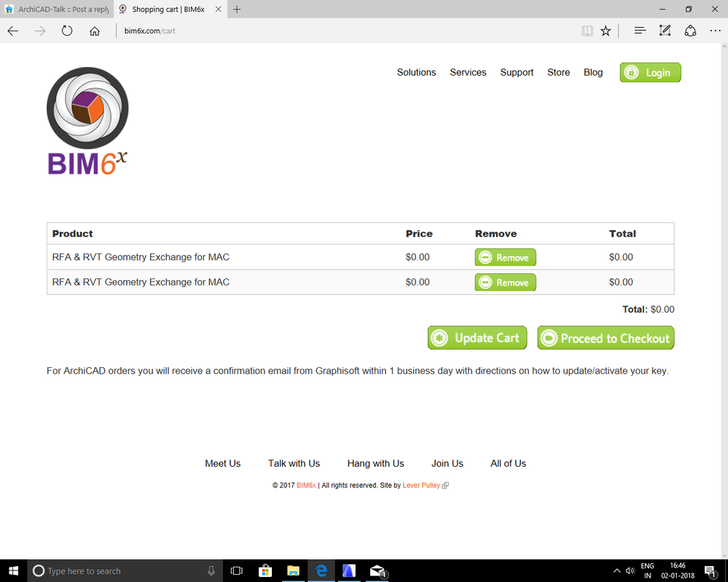
Task: Click the Edge icon in taskbar
Action: pos(321,571)
